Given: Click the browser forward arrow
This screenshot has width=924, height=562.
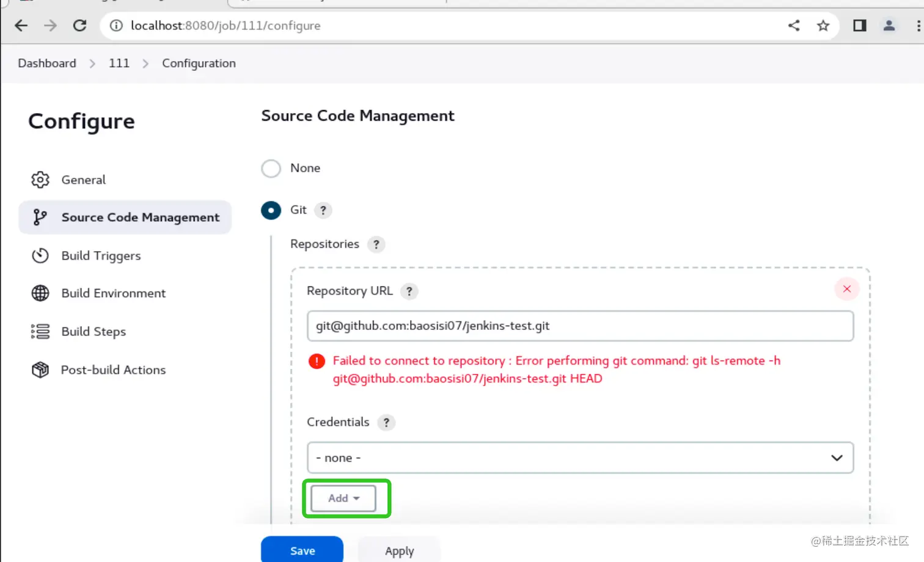Looking at the screenshot, I should pyautogui.click(x=50, y=26).
